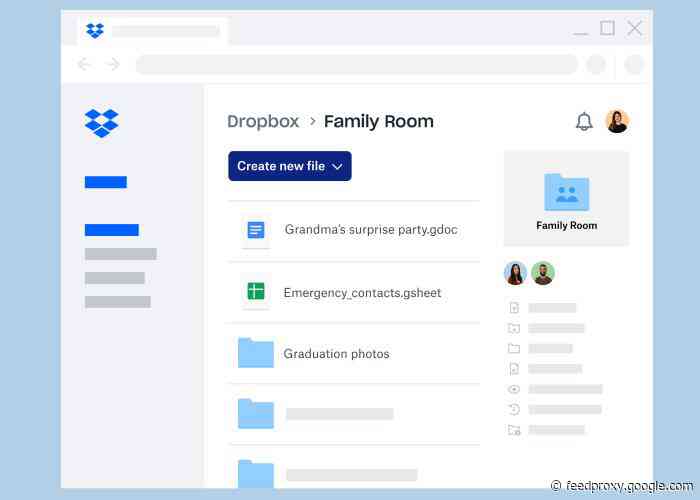Click the Family Room shared folder icon
Image resolution: width=700 pixels, height=500 pixels.
point(567,192)
